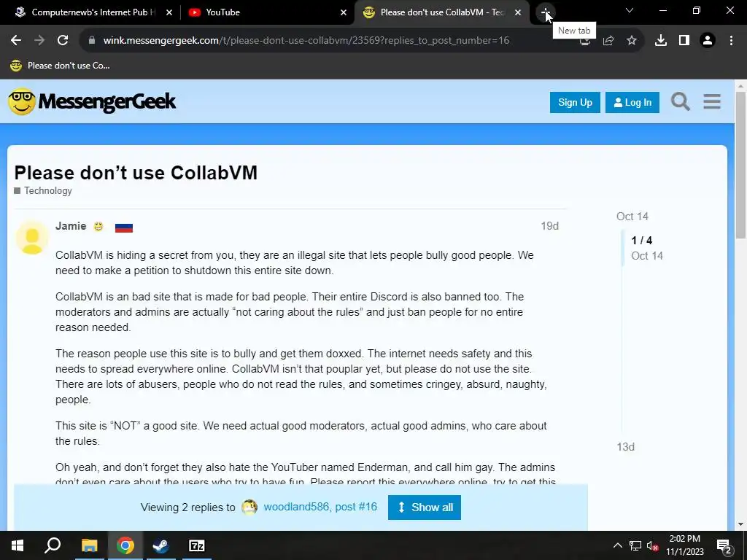
Task: Go back to the previous page
Action: click(x=16, y=41)
